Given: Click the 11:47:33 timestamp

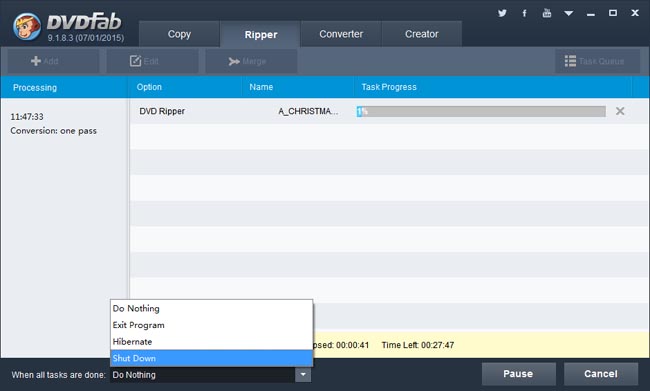Looking at the screenshot, I should [x=27, y=117].
